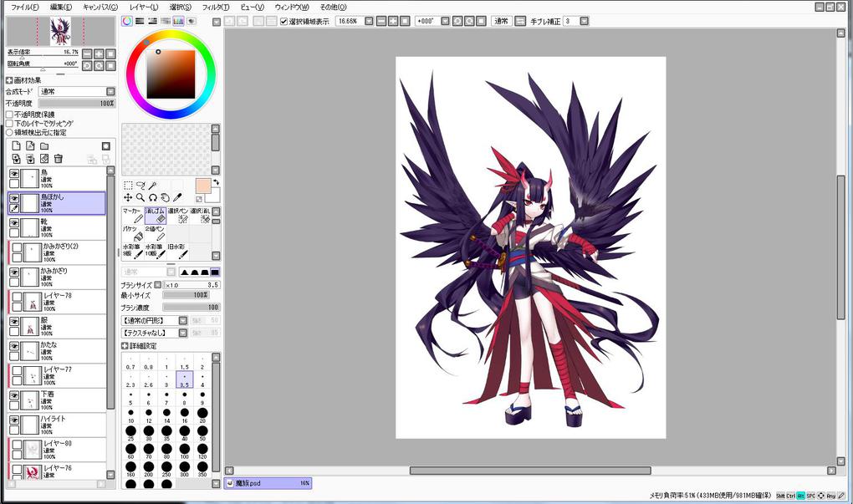Open the ウィンドウ menu

[x=292, y=7]
